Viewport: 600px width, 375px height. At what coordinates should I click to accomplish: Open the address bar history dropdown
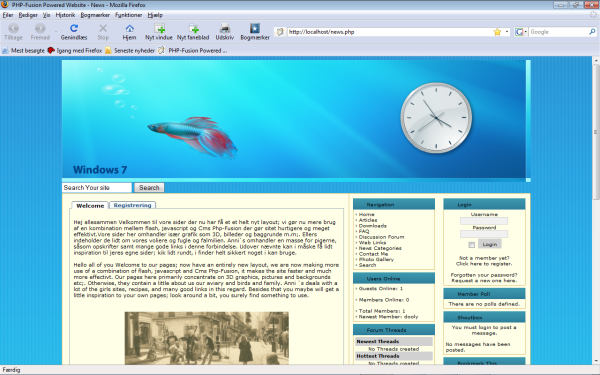coord(507,32)
